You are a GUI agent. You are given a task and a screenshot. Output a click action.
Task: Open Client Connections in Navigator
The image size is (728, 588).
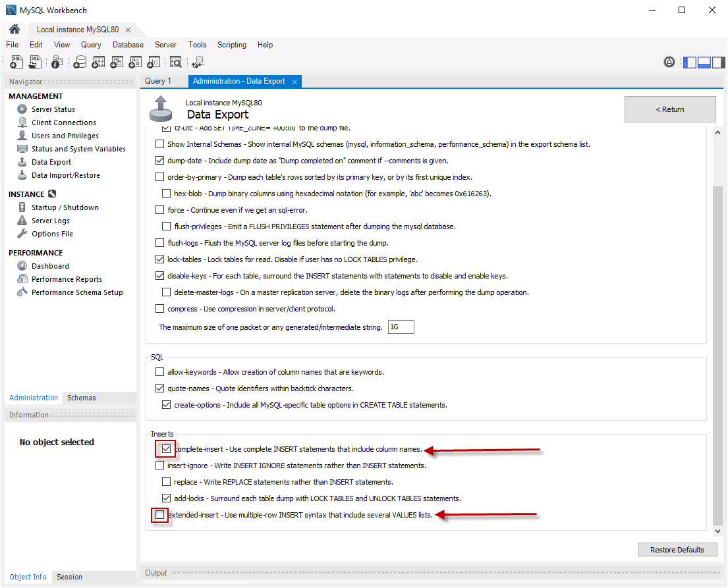(x=64, y=122)
